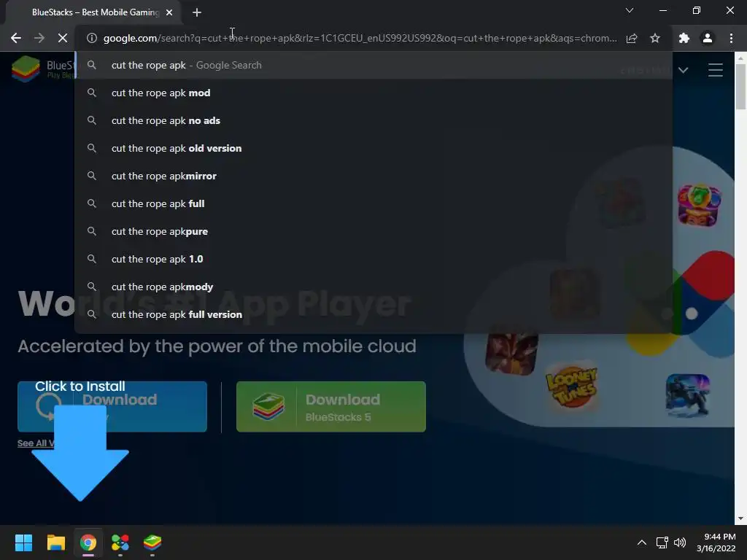Open the volume tray icon
Viewport: 747px width, 560px height.
[x=680, y=542]
